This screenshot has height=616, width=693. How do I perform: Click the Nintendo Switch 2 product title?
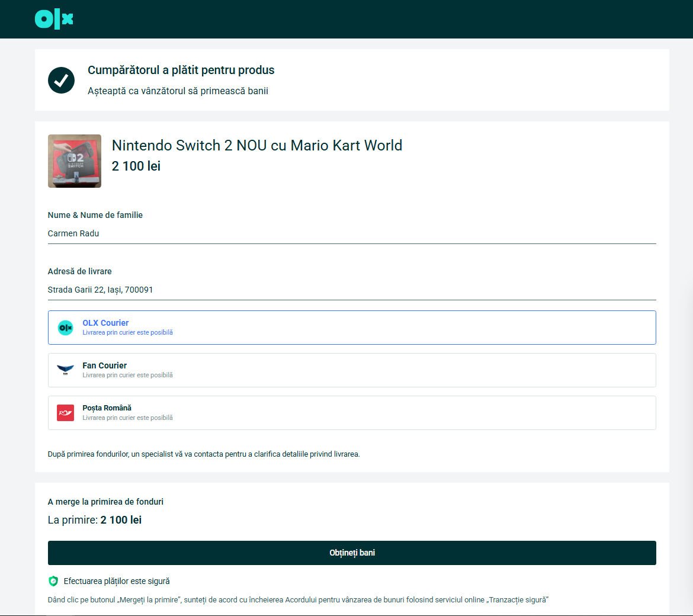click(x=257, y=146)
